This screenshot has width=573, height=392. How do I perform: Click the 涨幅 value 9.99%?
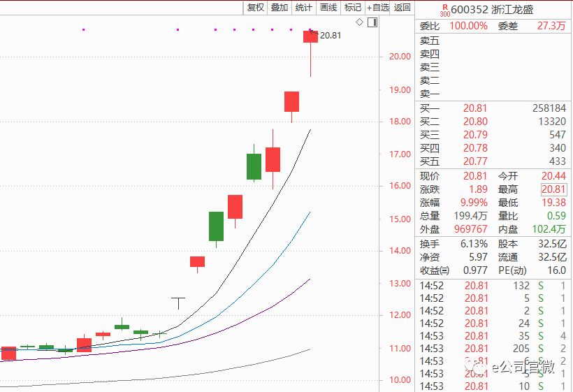point(474,203)
